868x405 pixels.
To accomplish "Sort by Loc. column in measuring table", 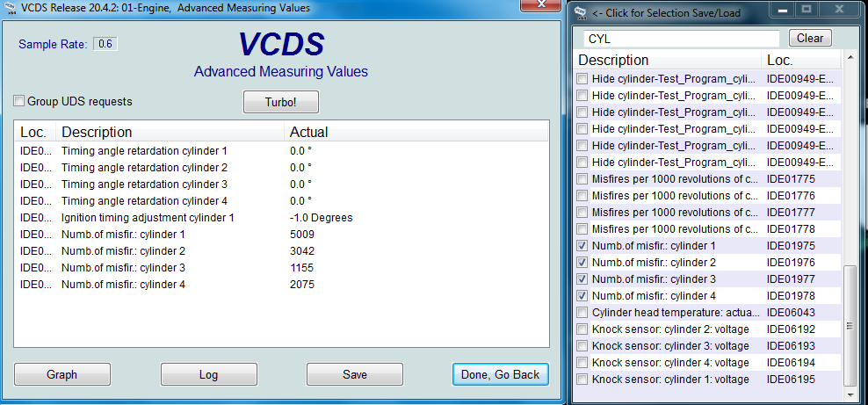I will click(x=36, y=133).
